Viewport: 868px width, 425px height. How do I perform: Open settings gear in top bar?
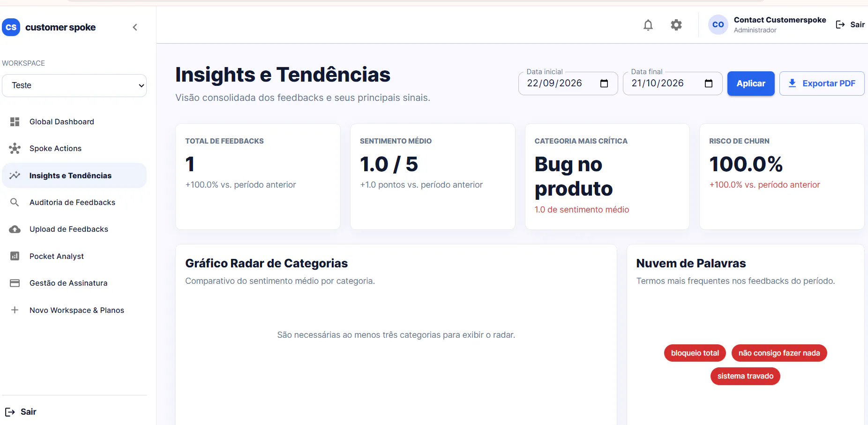(676, 25)
